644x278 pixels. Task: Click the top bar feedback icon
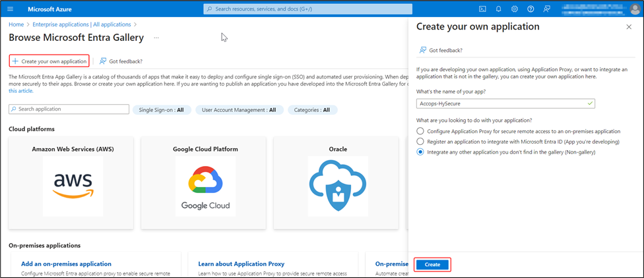pos(546,9)
